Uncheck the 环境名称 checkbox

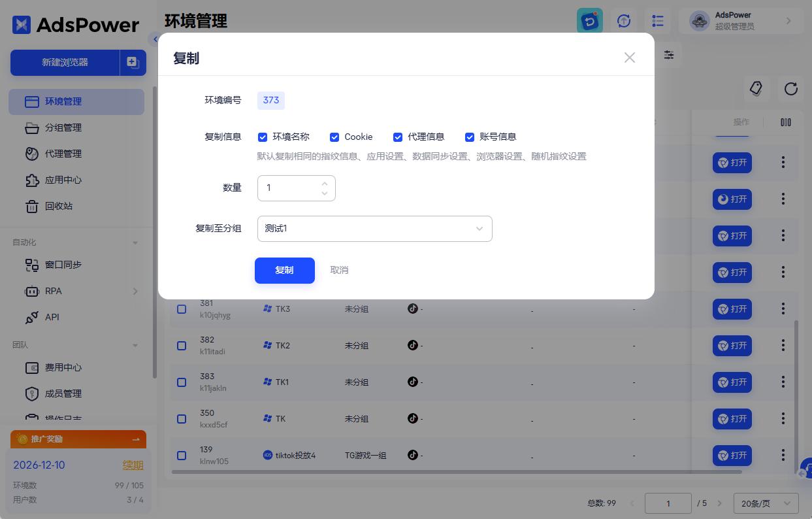coord(263,137)
